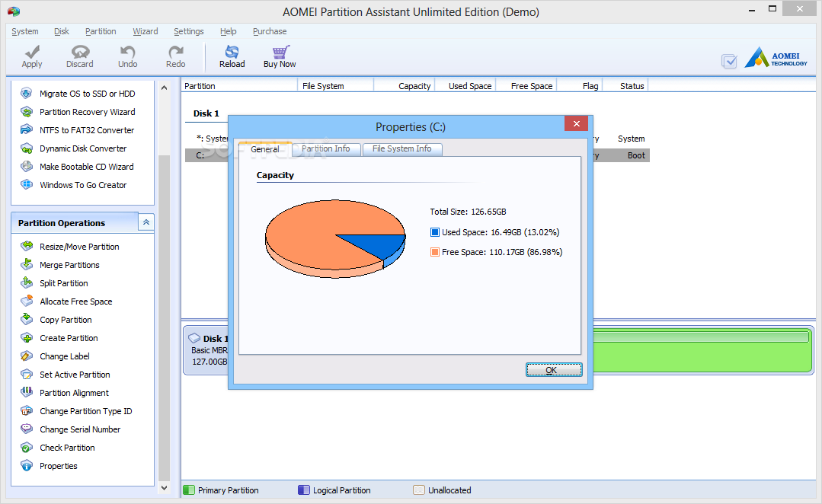Click the orange Free Space legend swatch
The width and height of the screenshot is (822, 504).
pos(434,252)
